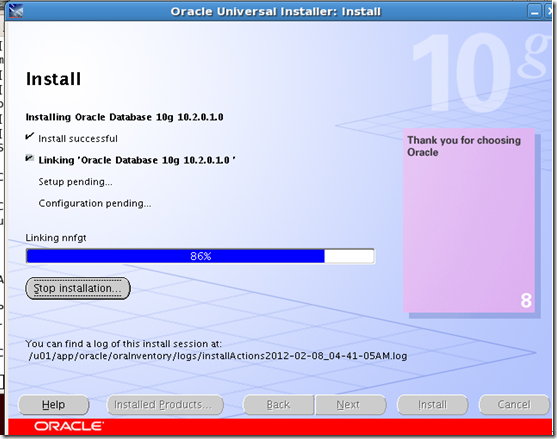This screenshot has width=557, height=439.
Task: Click the Oracle Universal Installer title bar icon
Action: [16, 11]
